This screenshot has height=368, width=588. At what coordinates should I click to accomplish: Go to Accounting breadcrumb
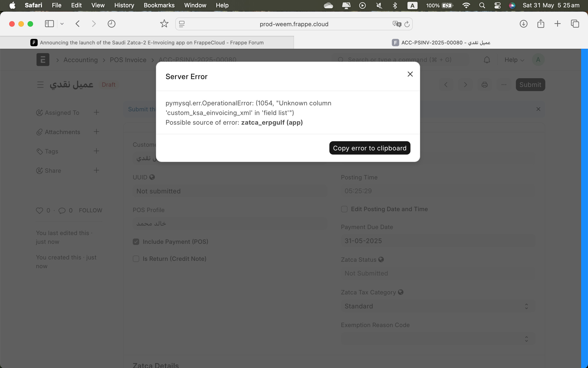coord(80,60)
